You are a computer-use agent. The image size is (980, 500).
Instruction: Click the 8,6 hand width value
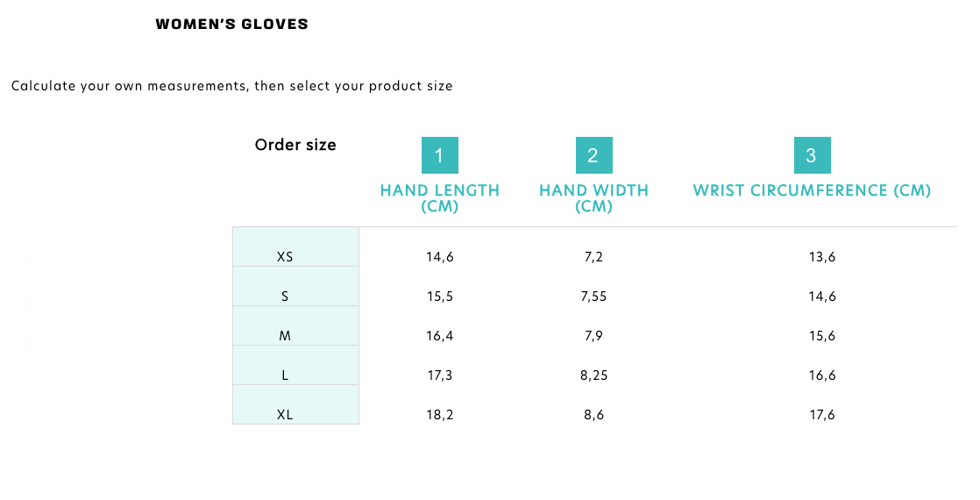click(x=593, y=415)
